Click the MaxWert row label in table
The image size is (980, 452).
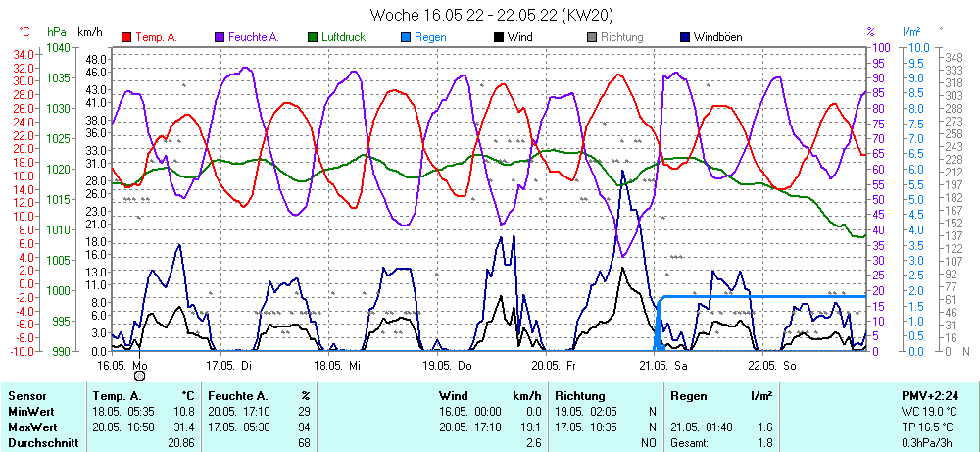click(32, 427)
